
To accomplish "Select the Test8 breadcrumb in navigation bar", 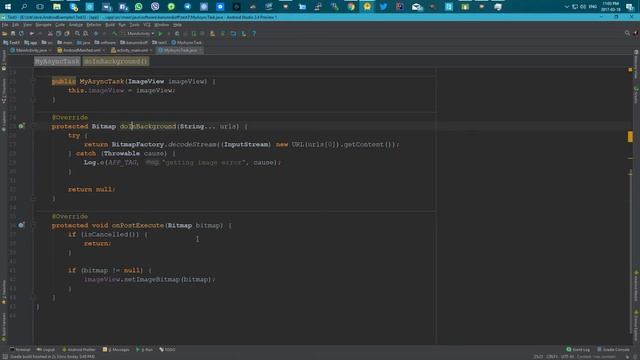I will pyautogui.click(x=11, y=42).
